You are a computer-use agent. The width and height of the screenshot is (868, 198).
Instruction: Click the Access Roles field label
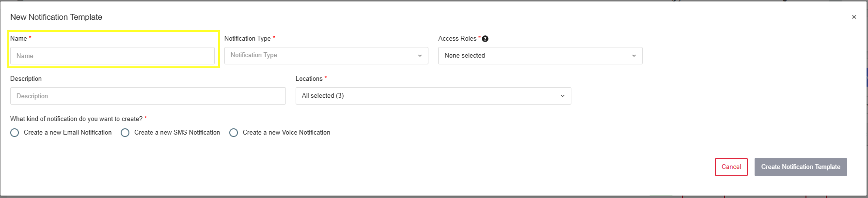457,38
